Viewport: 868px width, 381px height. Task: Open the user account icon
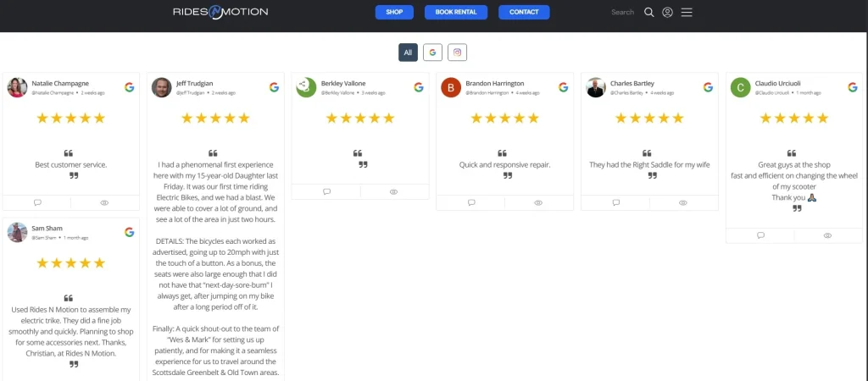pyautogui.click(x=668, y=13)
